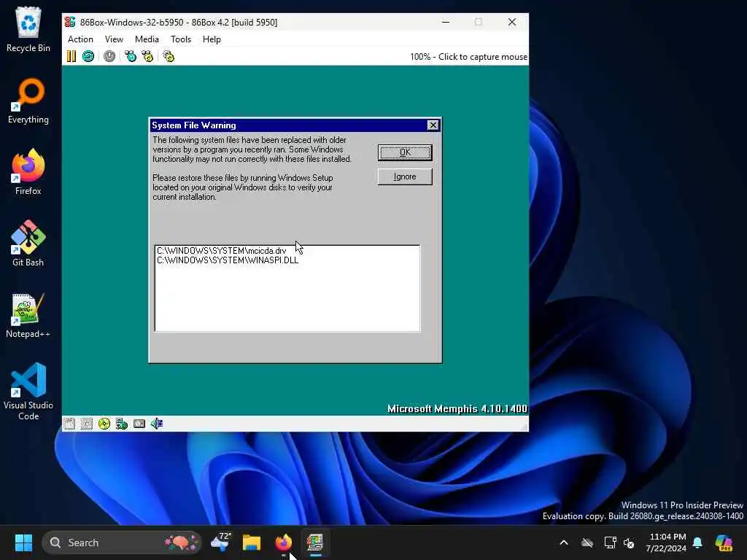
Task: Select the Visual Studio Code desktop shortcut
Action: point(28,392)
